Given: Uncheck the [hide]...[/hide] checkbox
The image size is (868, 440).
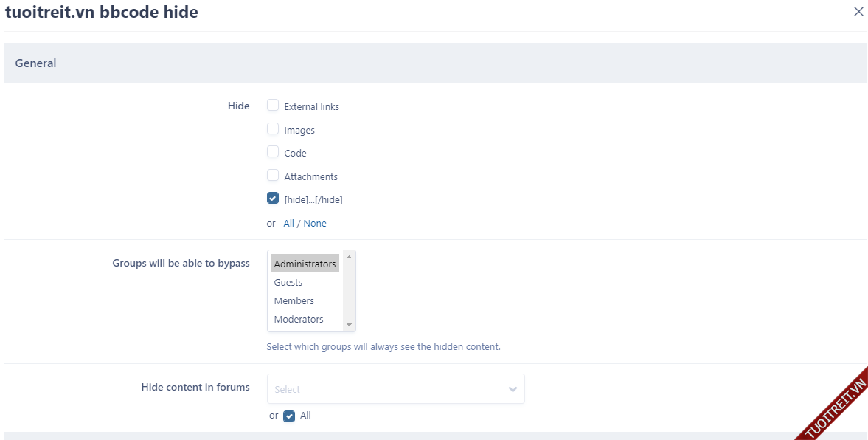Looking at the screenshot, I should pyautogui.click(x=273, y=199).
